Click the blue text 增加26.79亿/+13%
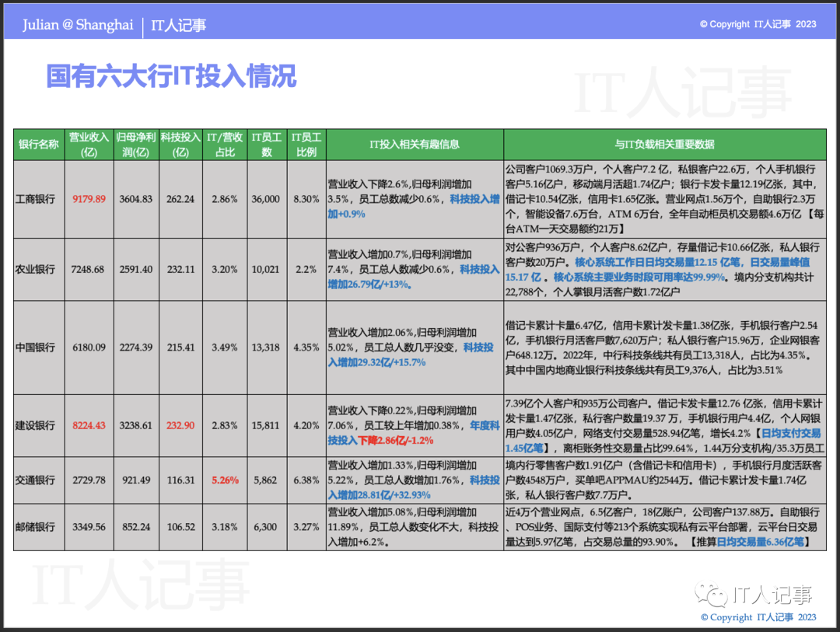This screenshot has height=632, width=840. (x=370, y=285)
